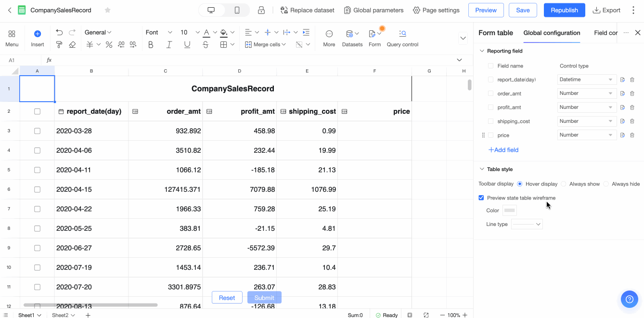Image resolution: width=644 pixels, height=318 pixels.
Task: Click the help icon at bottom right
Action: pos(629,299)
